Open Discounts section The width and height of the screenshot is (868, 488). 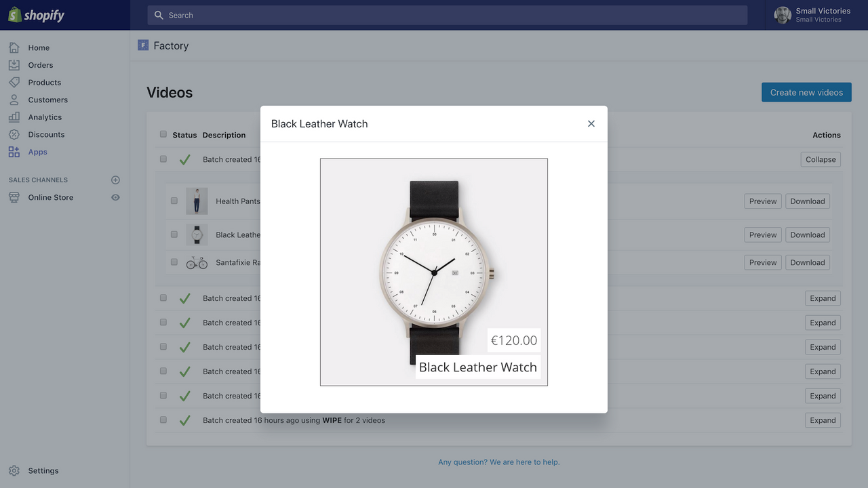[46, 134]
